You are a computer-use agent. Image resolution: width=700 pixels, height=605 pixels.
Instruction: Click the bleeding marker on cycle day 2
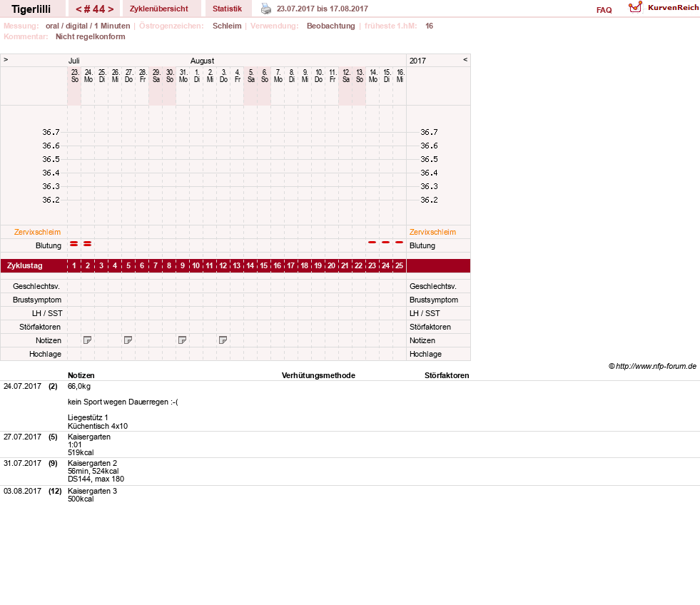[x=88, y=244]
